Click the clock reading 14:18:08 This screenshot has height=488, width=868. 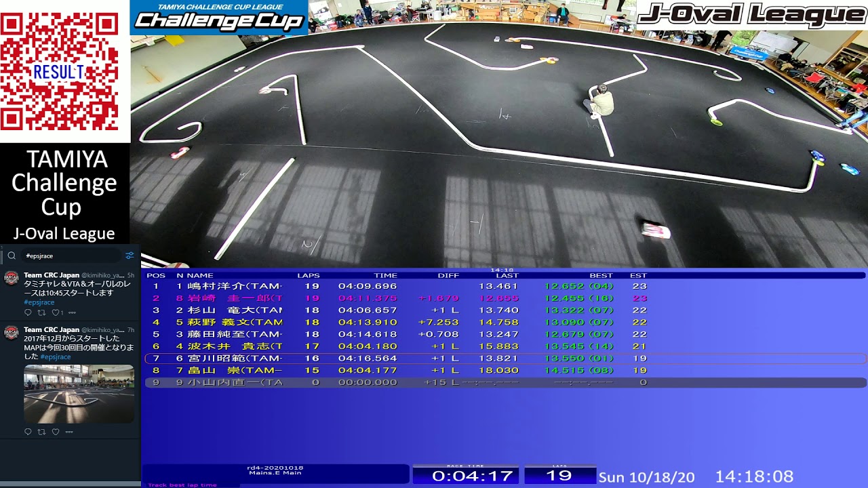click(754, 476)
